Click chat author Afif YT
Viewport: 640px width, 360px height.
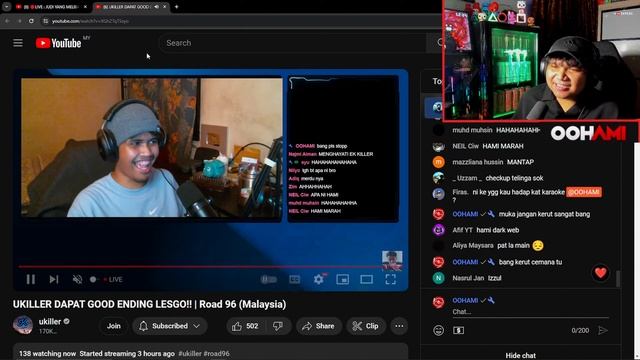pyautogui.click(x=462, y=230)
